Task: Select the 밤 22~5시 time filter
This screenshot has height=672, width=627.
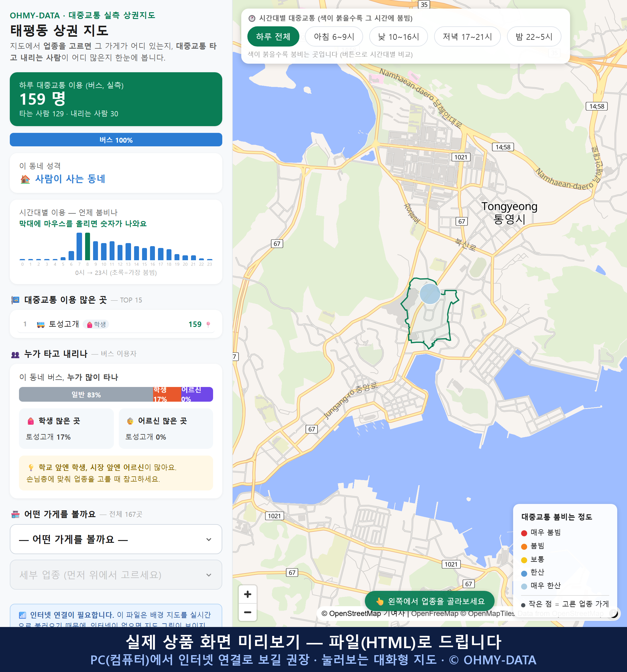Action: (x=534, y=36)
